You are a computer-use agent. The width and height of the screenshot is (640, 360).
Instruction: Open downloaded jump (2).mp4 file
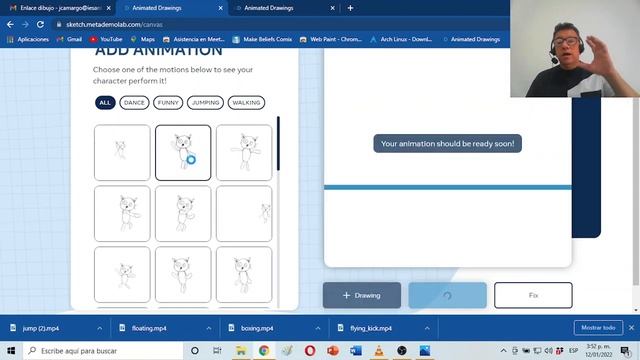41,328
